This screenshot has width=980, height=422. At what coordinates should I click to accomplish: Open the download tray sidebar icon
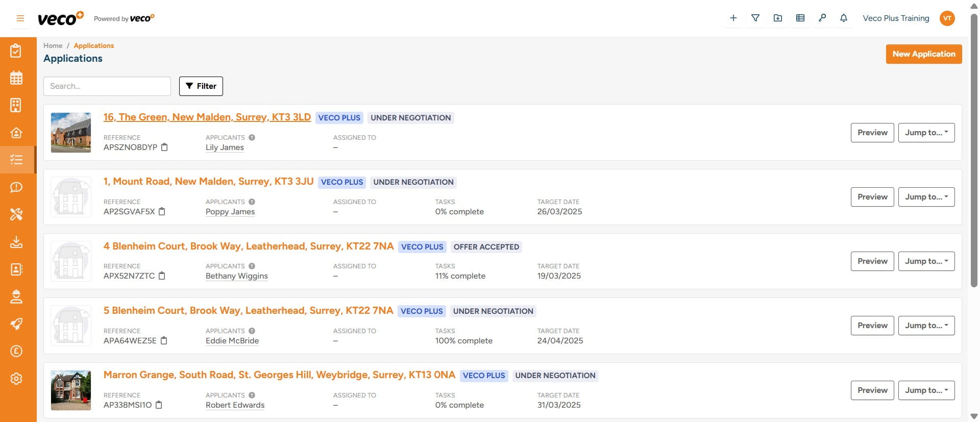(16, 242)
